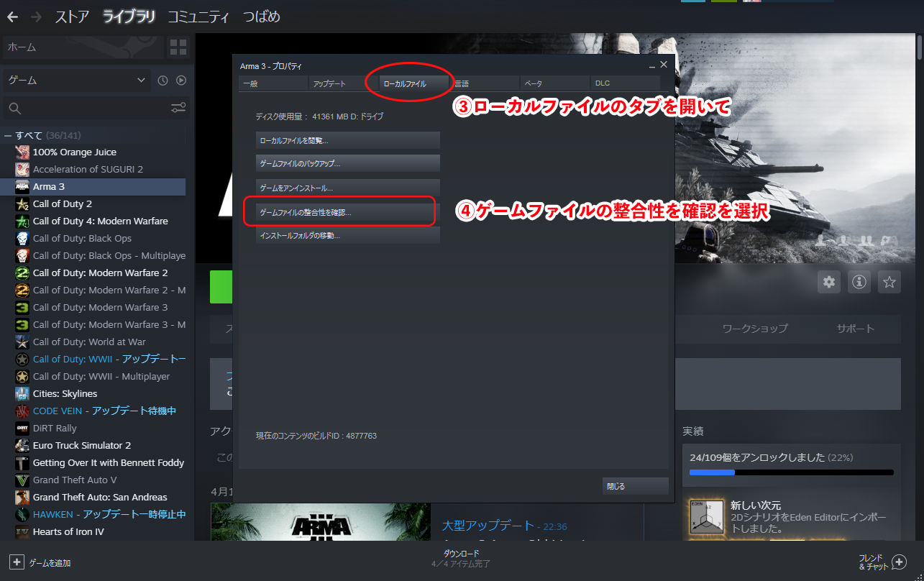
Task: Open the Arma 3 update news thumbnail
Action: point(320,523)
